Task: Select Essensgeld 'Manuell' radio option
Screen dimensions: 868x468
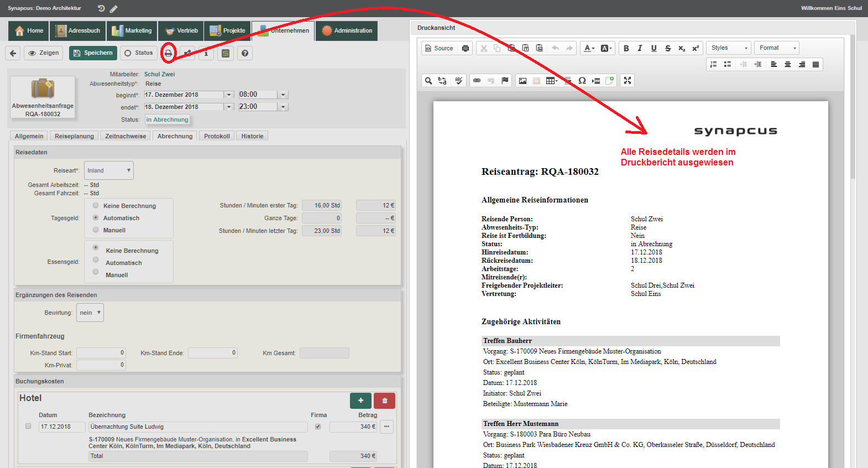Action: click(96, 272)
